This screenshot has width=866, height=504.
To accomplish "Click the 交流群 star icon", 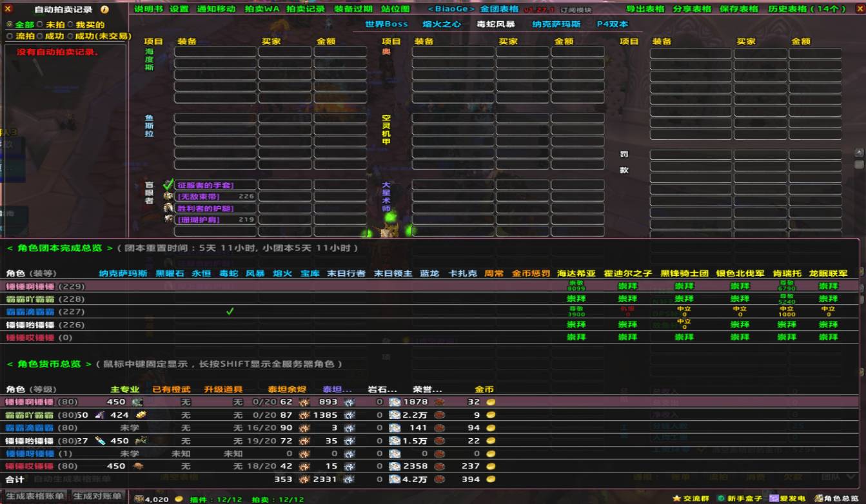I will [676, 498].
